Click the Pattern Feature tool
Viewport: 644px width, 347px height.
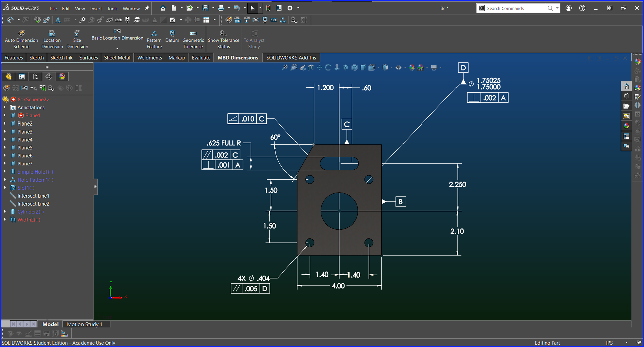[x=154, y=39]
